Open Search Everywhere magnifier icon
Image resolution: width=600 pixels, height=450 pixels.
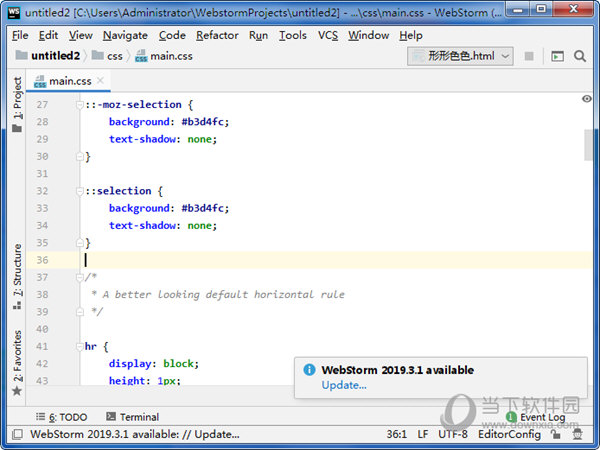click(580, 56)
